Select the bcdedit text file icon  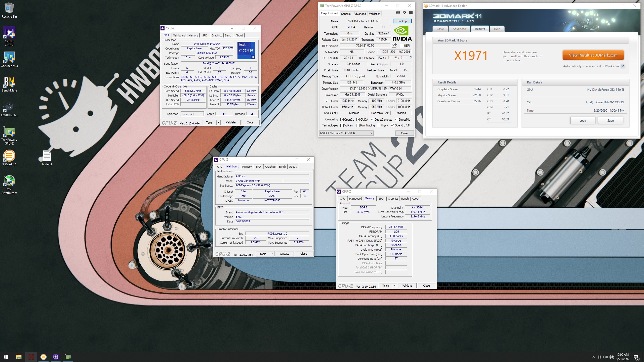point(47,158)
